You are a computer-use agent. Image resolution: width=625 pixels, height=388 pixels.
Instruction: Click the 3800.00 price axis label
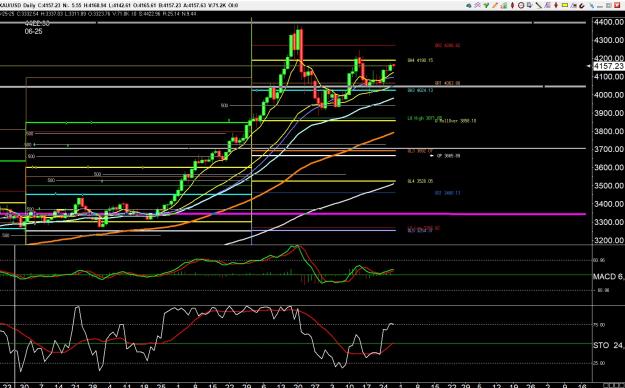pyautogui.click(x=609, y=131)
